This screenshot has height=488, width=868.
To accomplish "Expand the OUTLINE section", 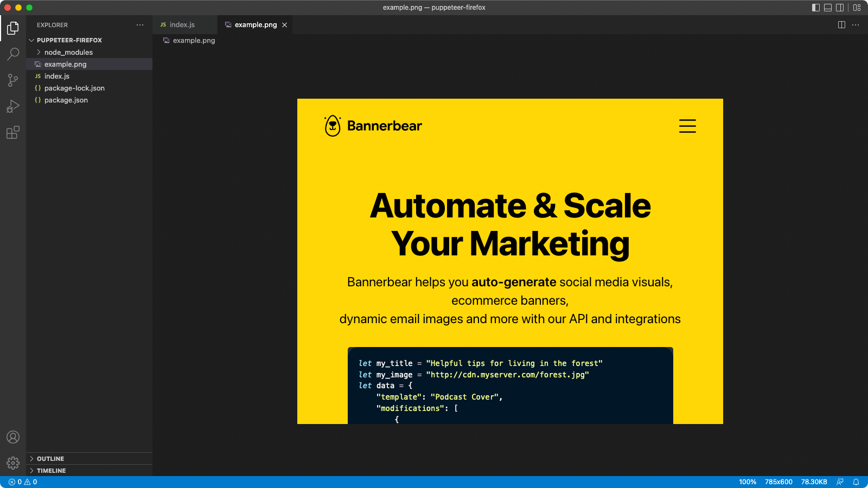I will pyautogui.click(x=89, y=459).
